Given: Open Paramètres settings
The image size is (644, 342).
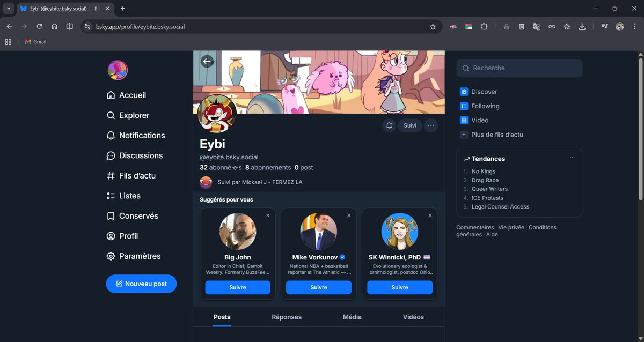Looking at the screenshot, I should pos(134,256).
